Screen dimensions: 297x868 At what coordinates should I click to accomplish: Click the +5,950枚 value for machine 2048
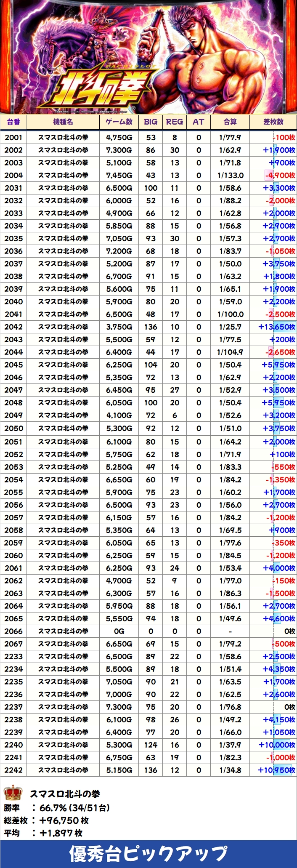coord(279,402)
